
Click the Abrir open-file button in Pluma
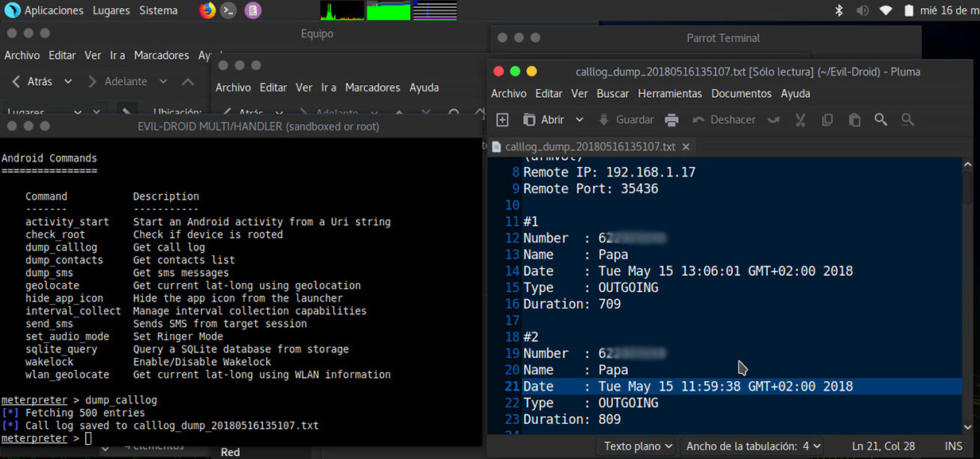coord(544,119)
